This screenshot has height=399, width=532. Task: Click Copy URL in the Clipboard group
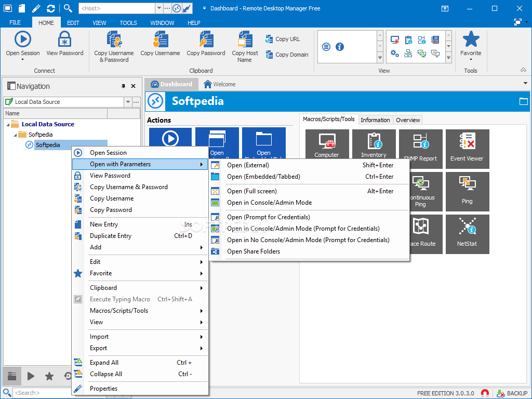(x=283, y=39)
